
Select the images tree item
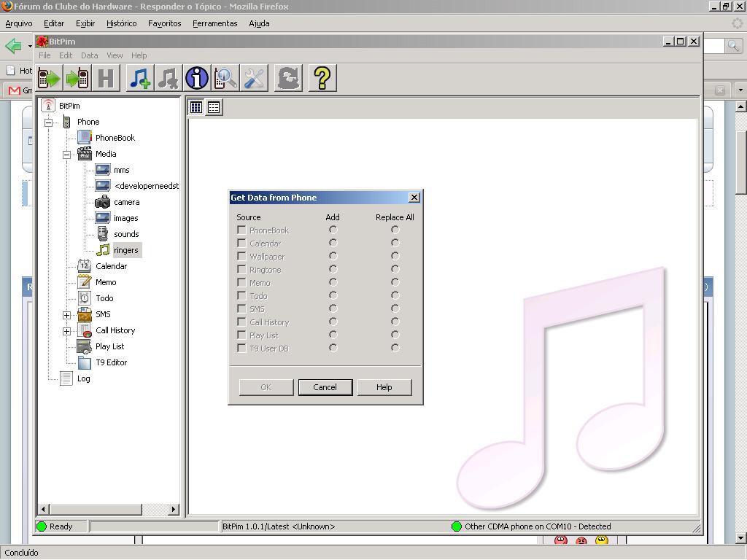(x=125, y=218)
